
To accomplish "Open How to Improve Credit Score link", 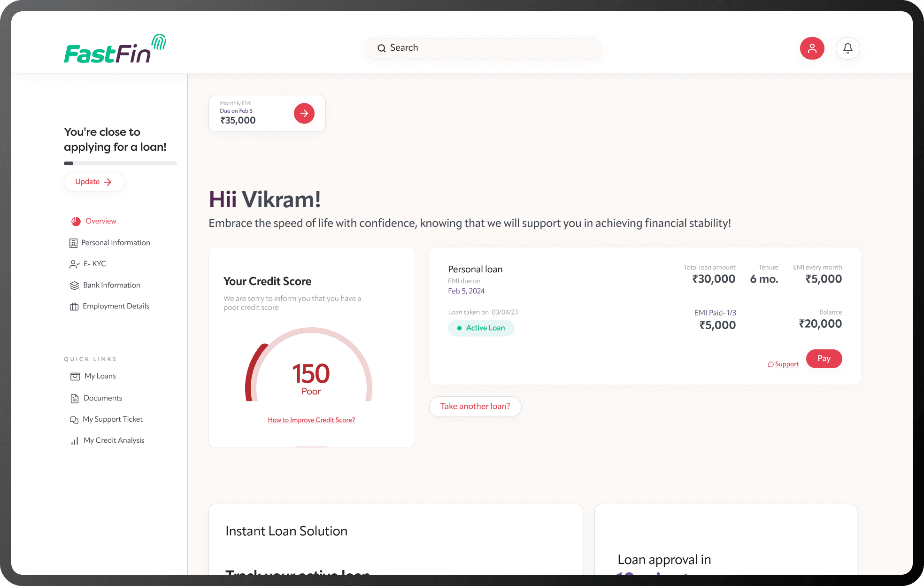I will point(311,420).
